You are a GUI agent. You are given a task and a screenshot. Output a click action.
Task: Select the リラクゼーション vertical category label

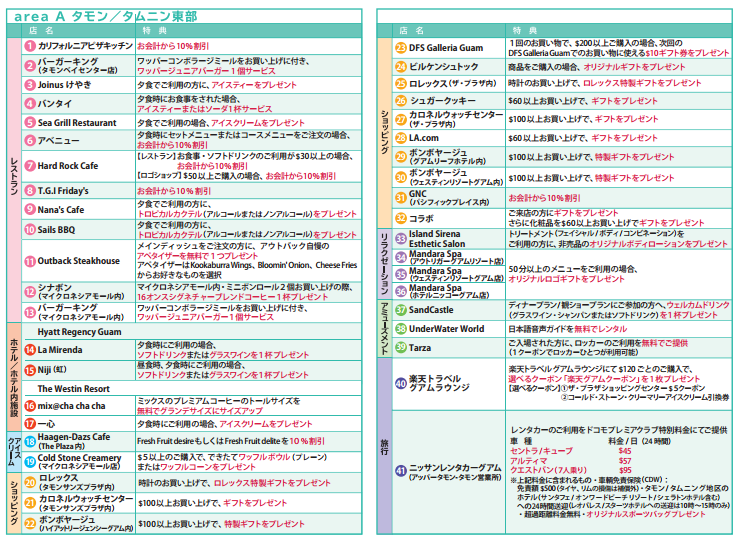click(384, 262)
